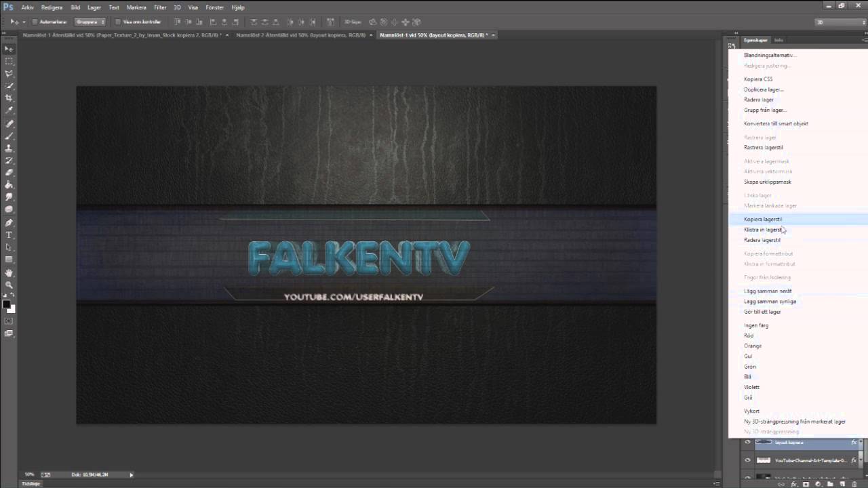Open the Fönster menu

click(x=214, y=7)
